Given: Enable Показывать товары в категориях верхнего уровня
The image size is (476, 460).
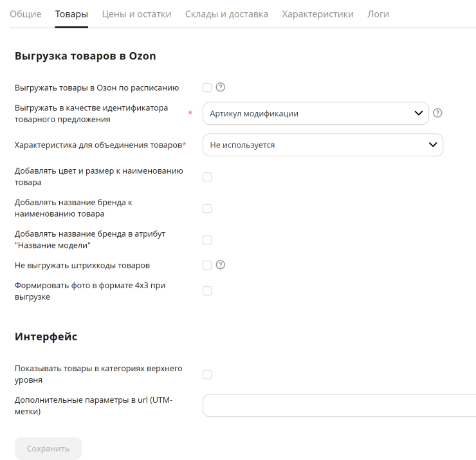Looking at the screenshot, I should pyautogui.click(x=207, y=374).
